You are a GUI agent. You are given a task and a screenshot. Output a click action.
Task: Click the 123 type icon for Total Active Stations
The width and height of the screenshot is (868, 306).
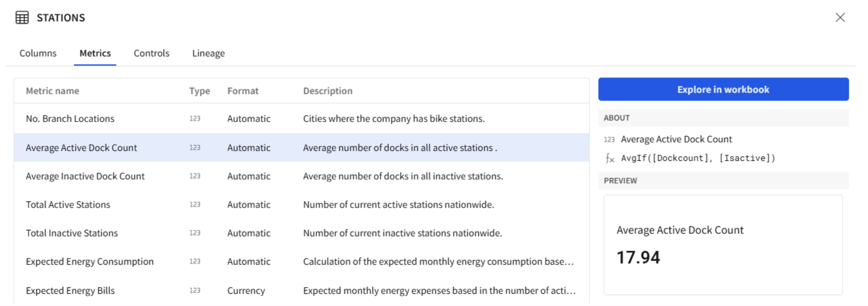(x=195, y=204)
